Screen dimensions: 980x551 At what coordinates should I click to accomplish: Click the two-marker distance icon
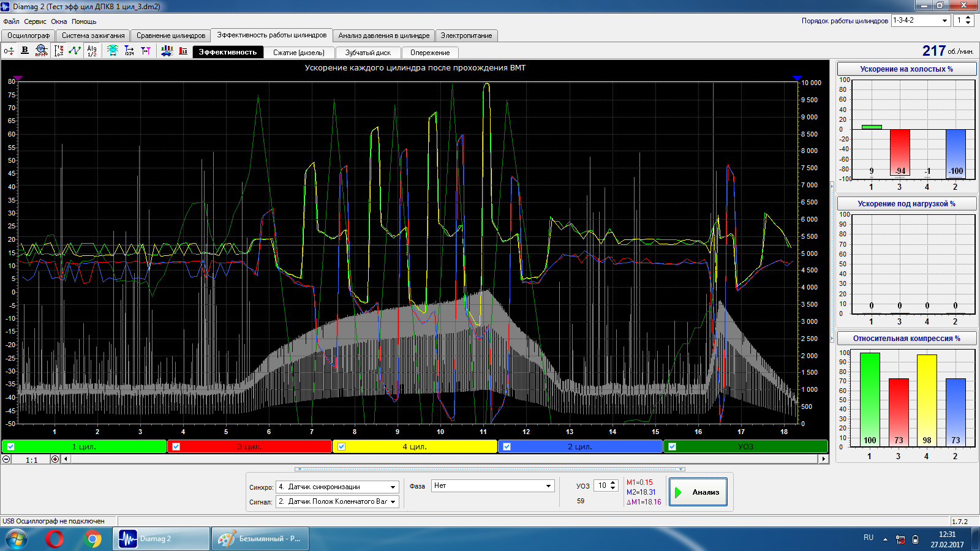pos(146,51)
